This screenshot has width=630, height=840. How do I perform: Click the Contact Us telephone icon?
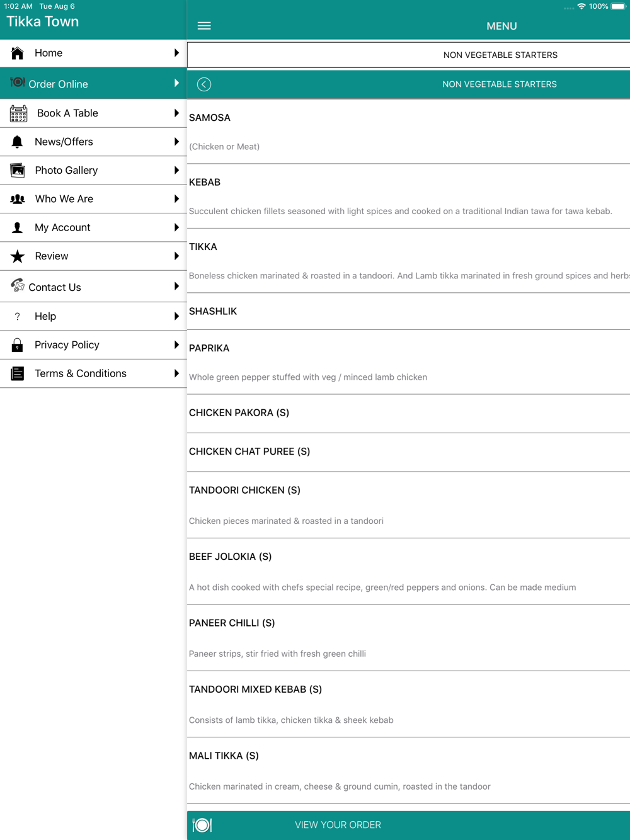[18, 286]
